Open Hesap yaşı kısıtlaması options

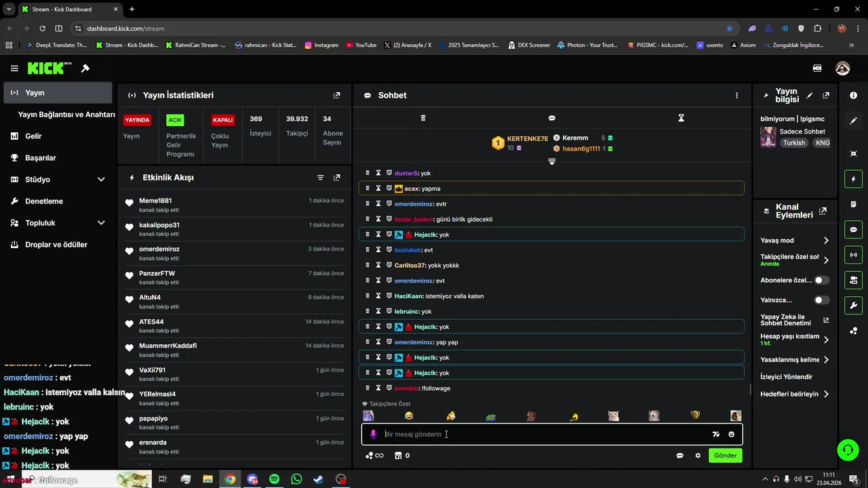pyautogui.click(x=826, y=340)
